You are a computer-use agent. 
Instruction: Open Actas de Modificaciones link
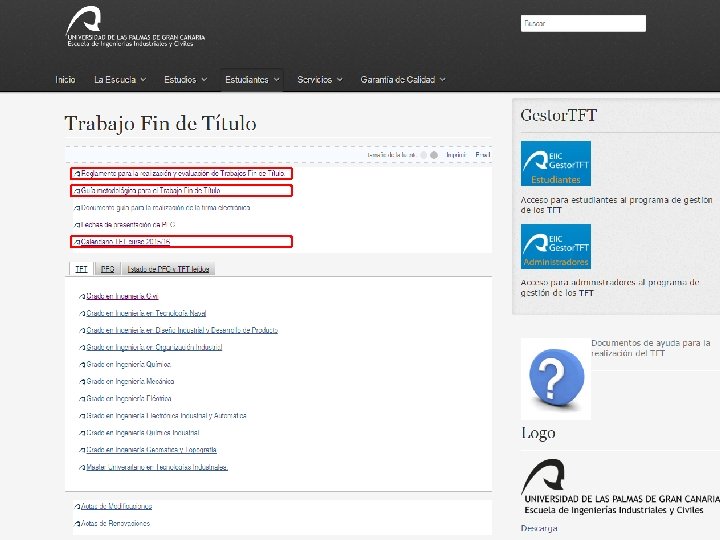[117, 506]
